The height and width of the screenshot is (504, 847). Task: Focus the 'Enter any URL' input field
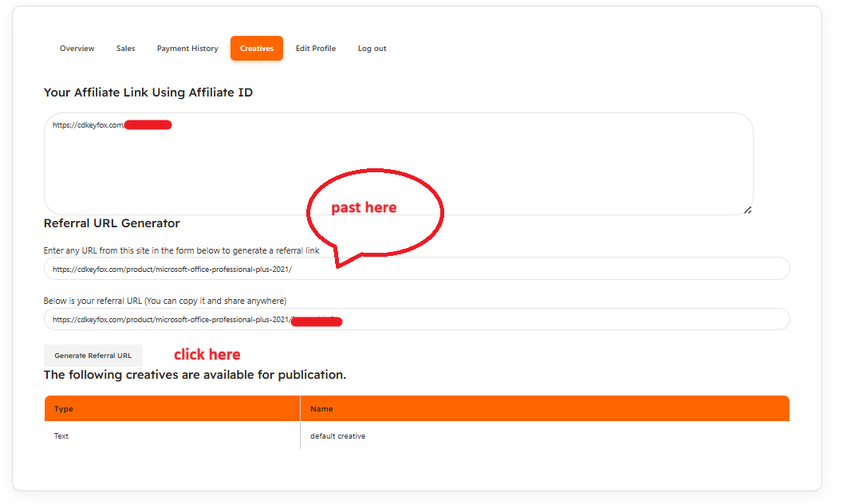tap(416, 269)
